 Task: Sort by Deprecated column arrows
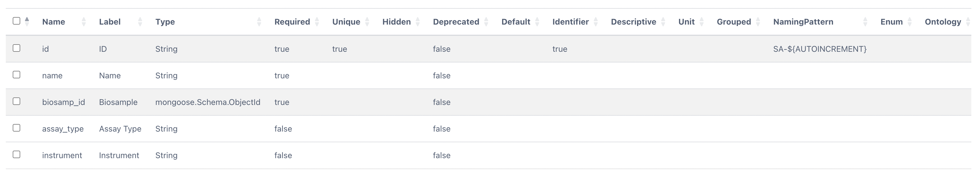486,22
